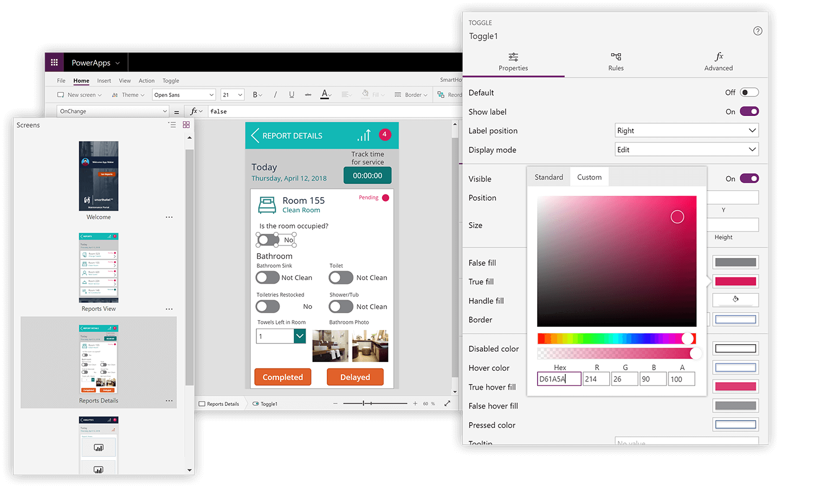The image size is (814, 504).
Task: Switch to the Advanced tab
Action: (x=718, y=62)
